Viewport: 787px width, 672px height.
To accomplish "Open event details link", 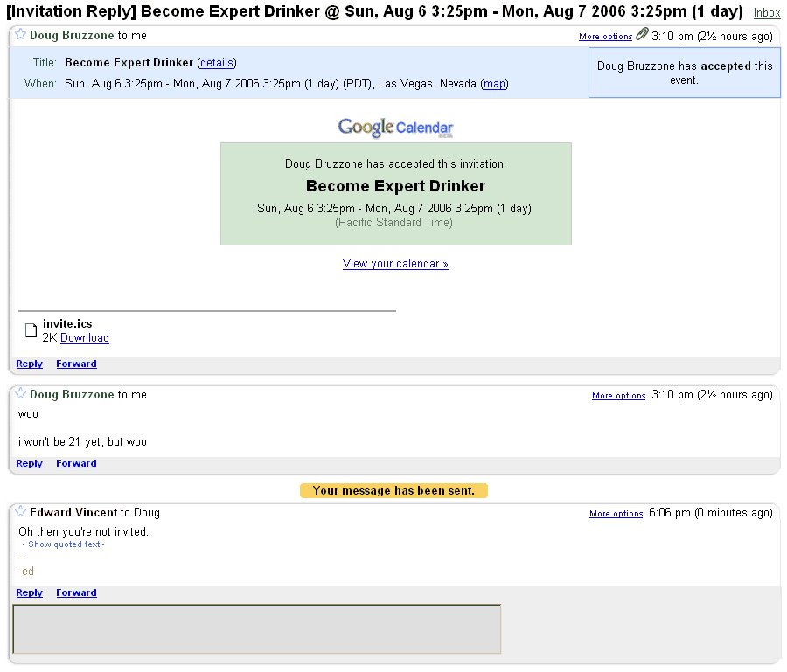I will pos(217,63).
